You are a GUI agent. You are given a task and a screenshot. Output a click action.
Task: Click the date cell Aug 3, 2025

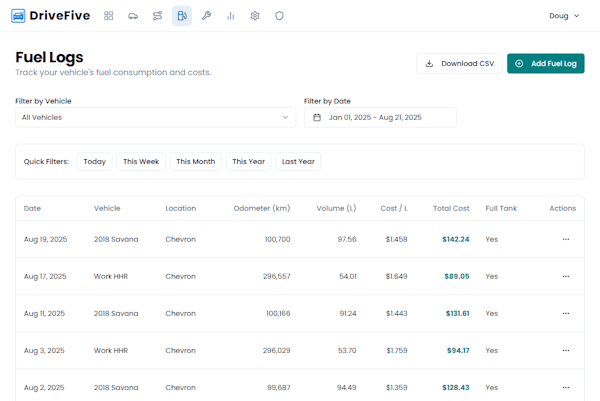44,350
